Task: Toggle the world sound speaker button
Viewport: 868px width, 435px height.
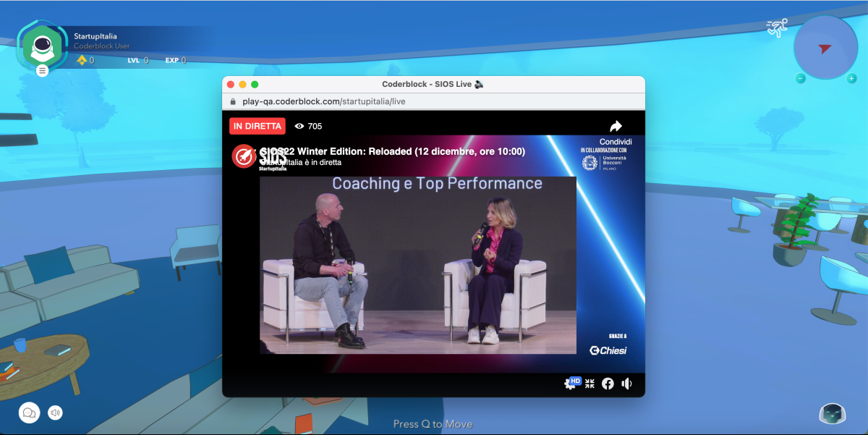Action: tap(55, 413)
